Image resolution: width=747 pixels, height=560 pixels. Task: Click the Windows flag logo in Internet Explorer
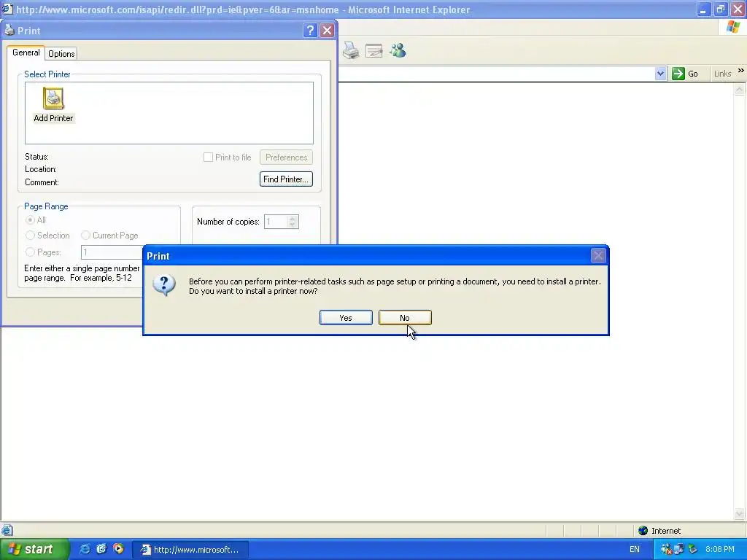coord(733,27)
